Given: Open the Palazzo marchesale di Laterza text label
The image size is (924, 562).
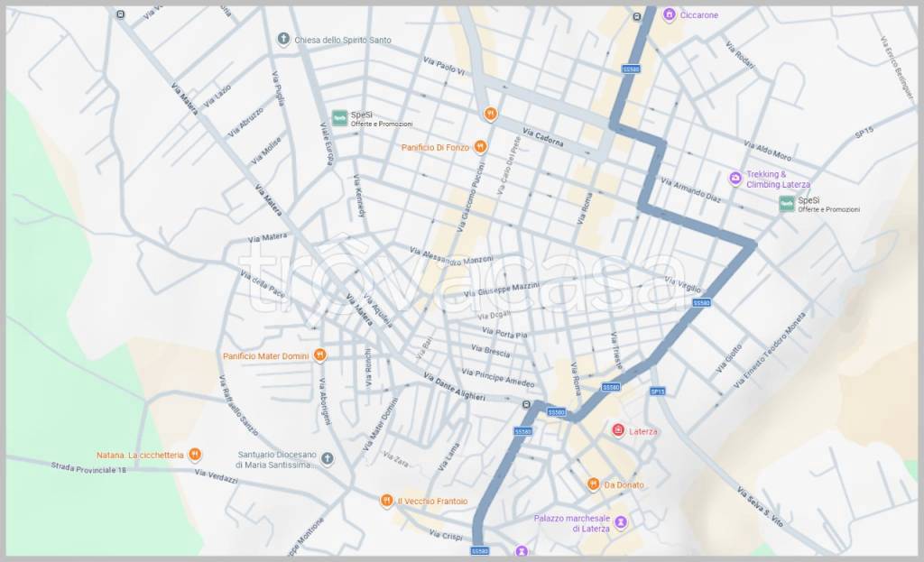Looking at the screenshot, I should (572, 523).
